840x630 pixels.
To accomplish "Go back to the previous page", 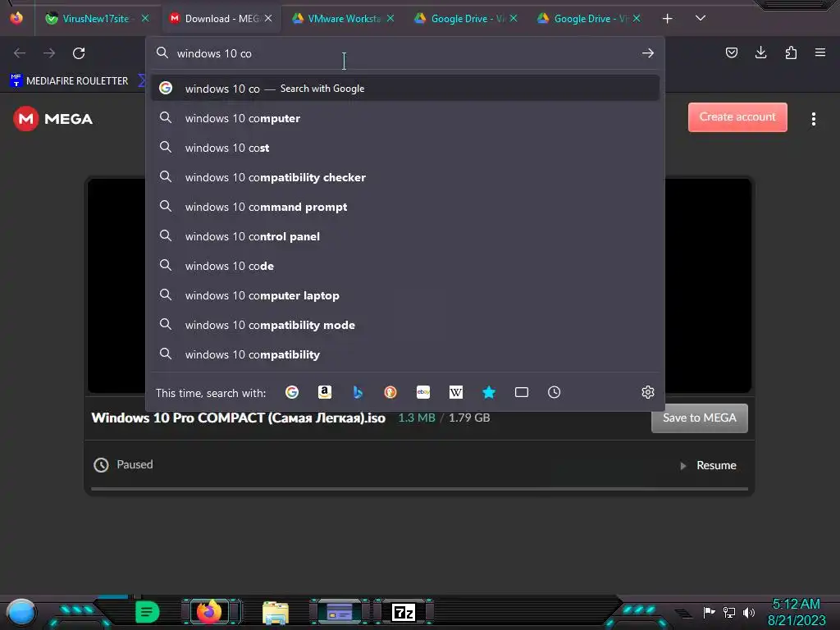I will (x=20, y=53).
